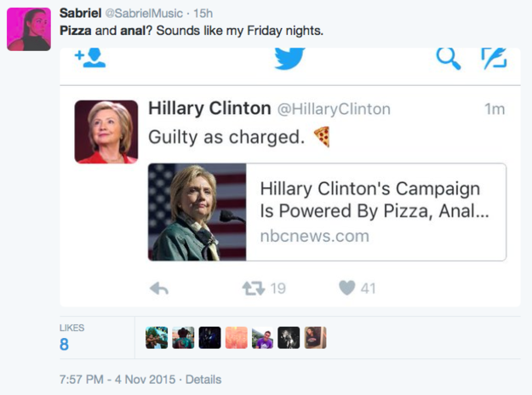The width and height of the screenshot is (532, 395).
Task: Click the article preview photo
Action: [197, 212]
